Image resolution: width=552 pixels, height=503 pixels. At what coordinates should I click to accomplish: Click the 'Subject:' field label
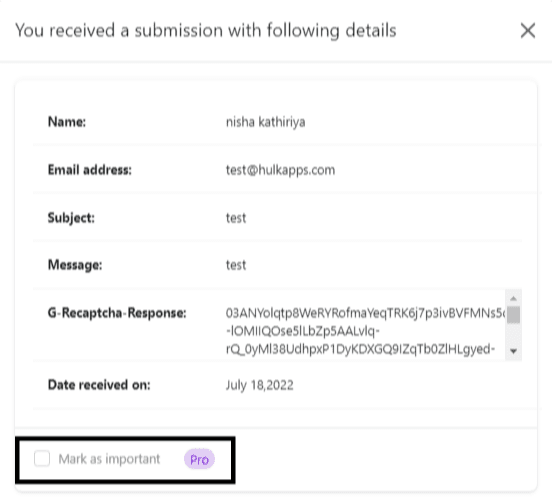pos(71,218)
